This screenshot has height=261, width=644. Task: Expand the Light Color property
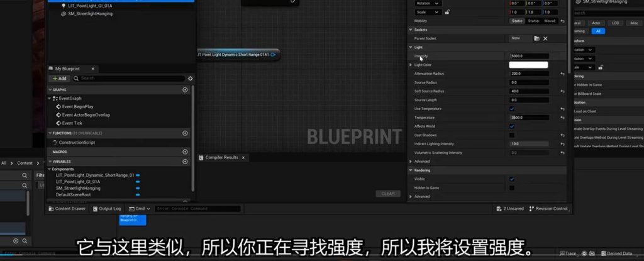pos(411,65)
